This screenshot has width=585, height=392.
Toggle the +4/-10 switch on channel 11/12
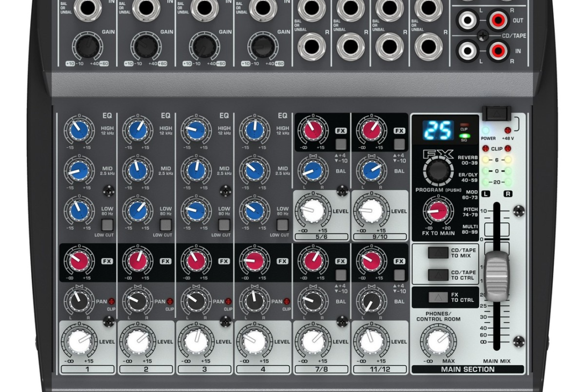(399, 275)
